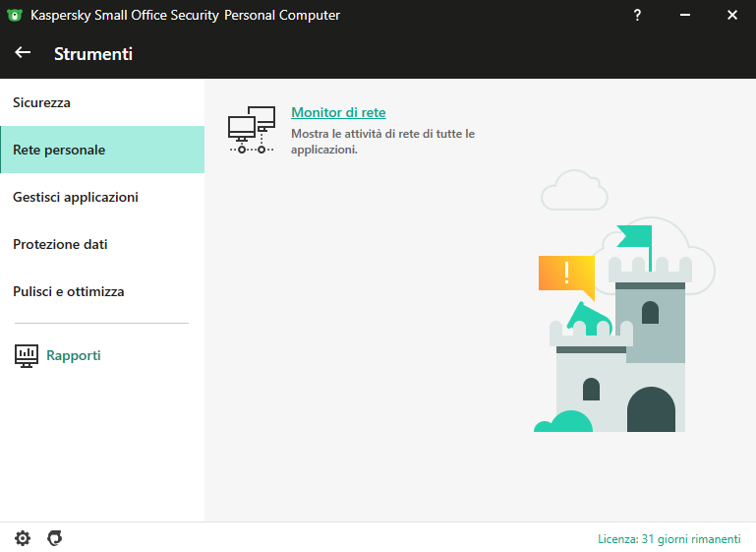Select the Sicurezza sidebar tab
This screenshot has width=756, height=552.
(102, 102)
